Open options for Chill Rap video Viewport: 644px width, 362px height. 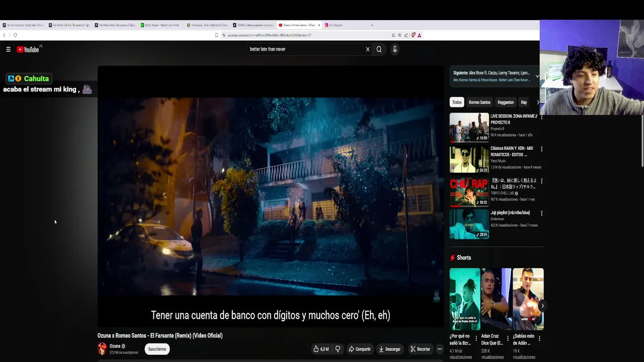click(541, 181)
